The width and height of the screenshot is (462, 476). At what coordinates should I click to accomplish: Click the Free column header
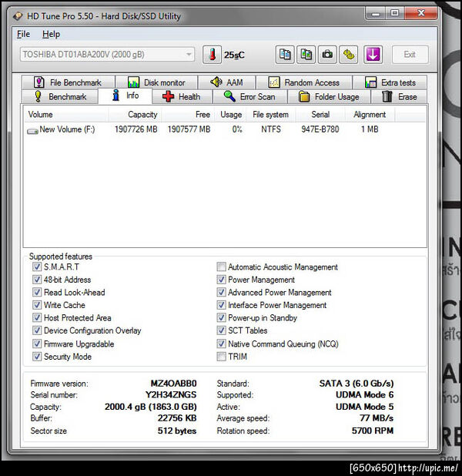pyautogui.click(x=188, y=115)
